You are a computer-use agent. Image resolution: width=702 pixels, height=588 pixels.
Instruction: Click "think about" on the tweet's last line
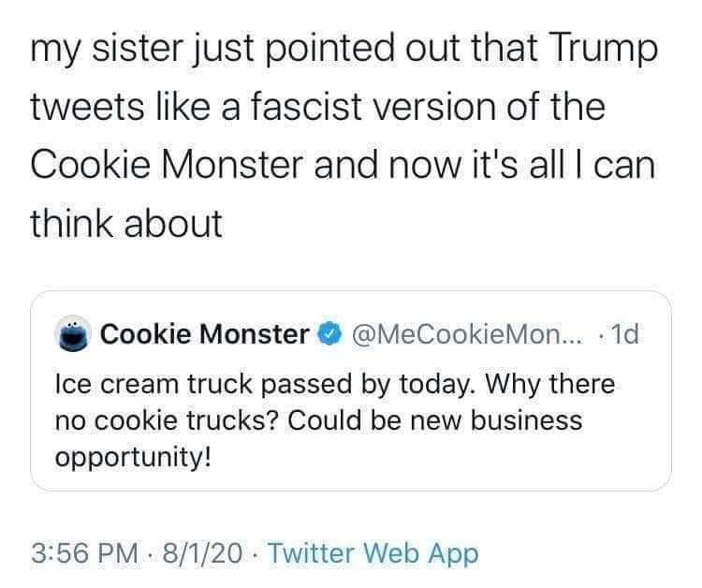[x=126, y=224]
